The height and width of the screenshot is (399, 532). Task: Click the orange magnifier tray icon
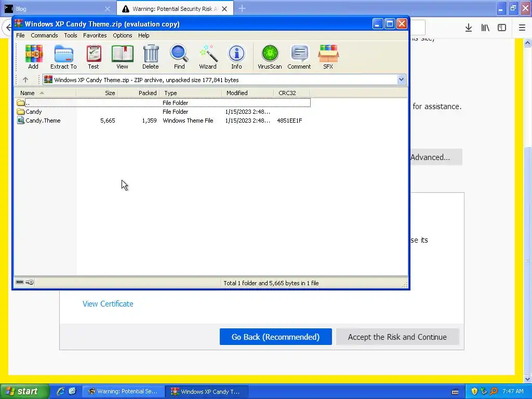[x=494, y=391]
